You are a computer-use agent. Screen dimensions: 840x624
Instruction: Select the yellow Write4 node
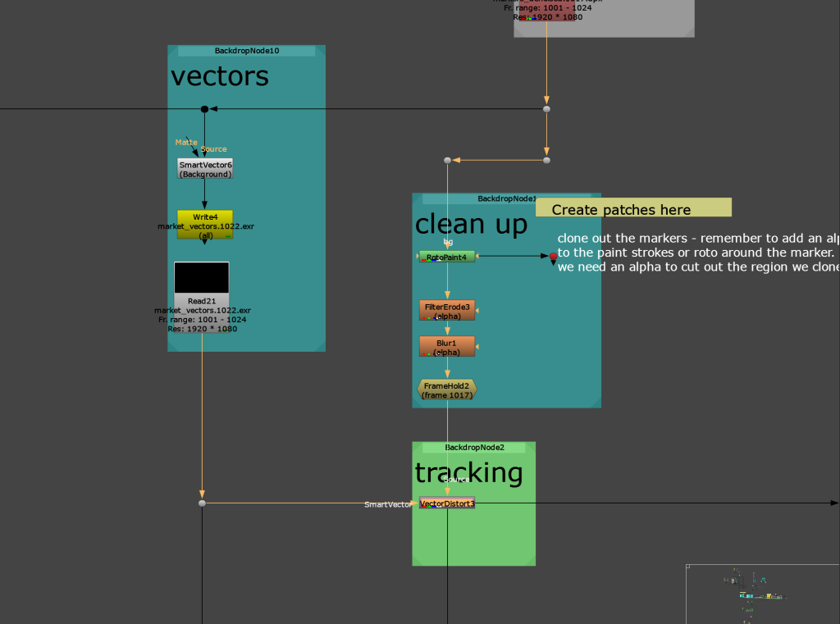pyautogui.click(x=204, y=225)
